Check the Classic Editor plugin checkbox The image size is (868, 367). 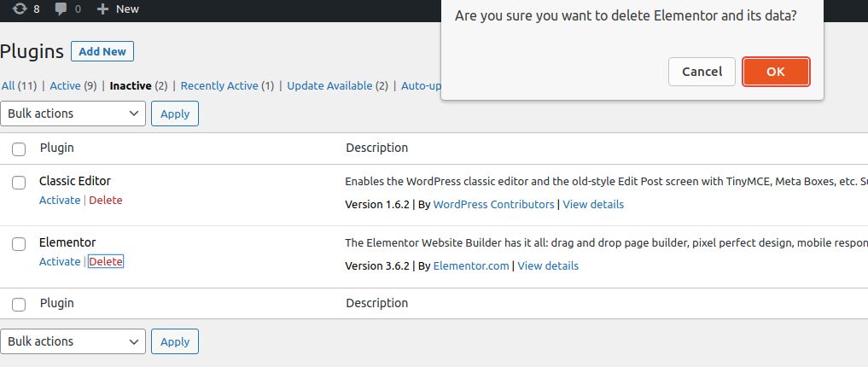(x=19, y=183)
